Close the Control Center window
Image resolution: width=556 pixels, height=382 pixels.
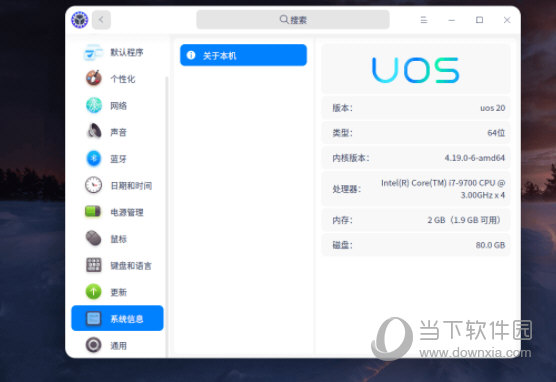tap(507, 20)
